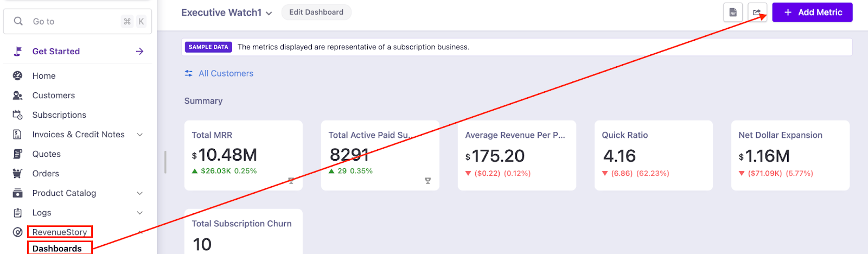Click the trophy icon on Total MRR card
The width and height of the screenshot is (868, 254).
291,181
